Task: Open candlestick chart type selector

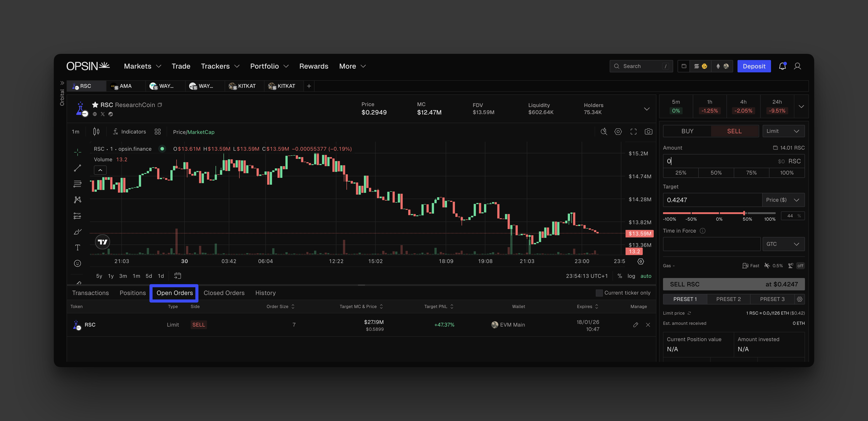Action: tap(96, 132)
